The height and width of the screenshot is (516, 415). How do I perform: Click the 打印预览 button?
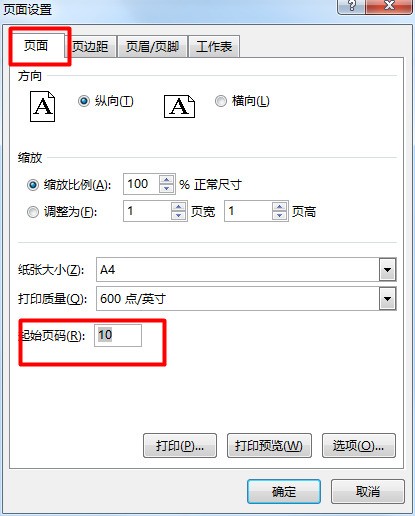269,445
